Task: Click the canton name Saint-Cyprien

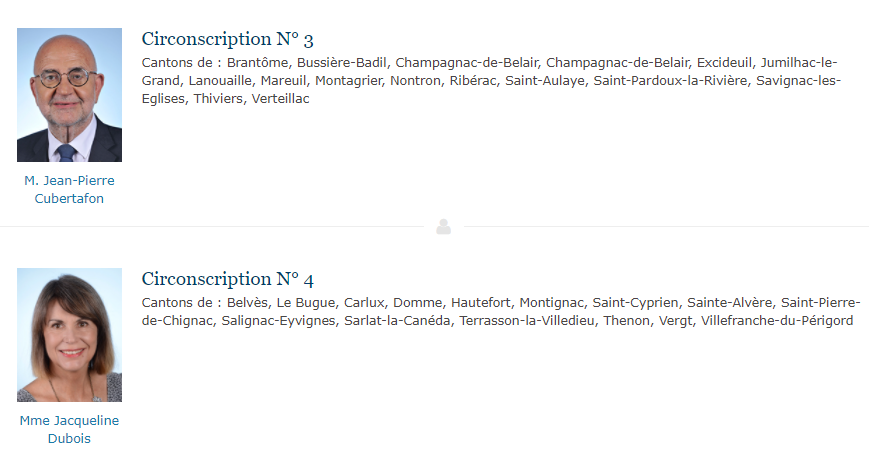Action: coord(635,303)
